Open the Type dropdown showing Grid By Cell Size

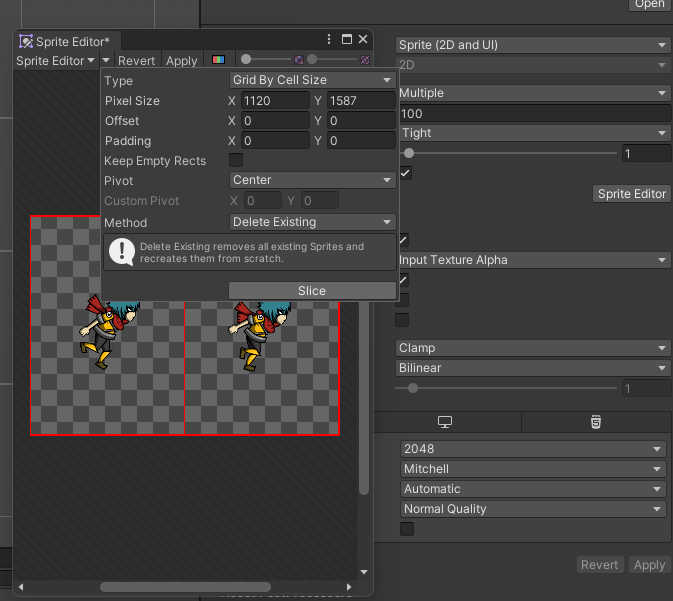312,80
